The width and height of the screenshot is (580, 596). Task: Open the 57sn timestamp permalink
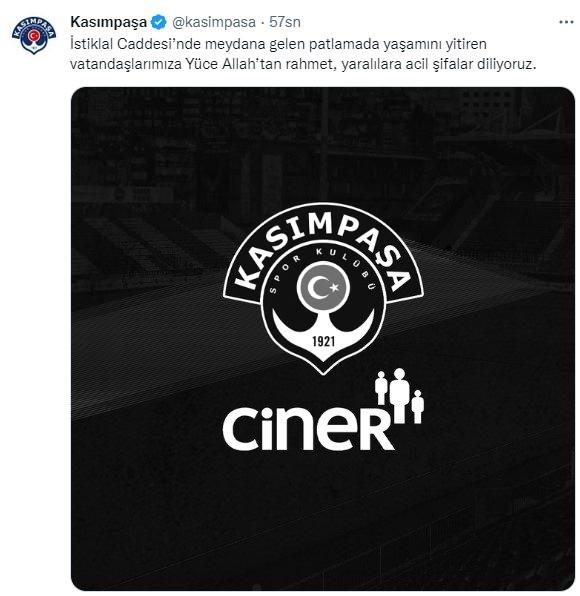285,22
